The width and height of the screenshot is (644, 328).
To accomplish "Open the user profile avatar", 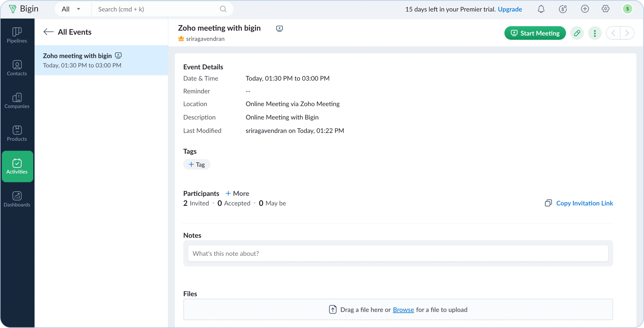I will (627, 9).
